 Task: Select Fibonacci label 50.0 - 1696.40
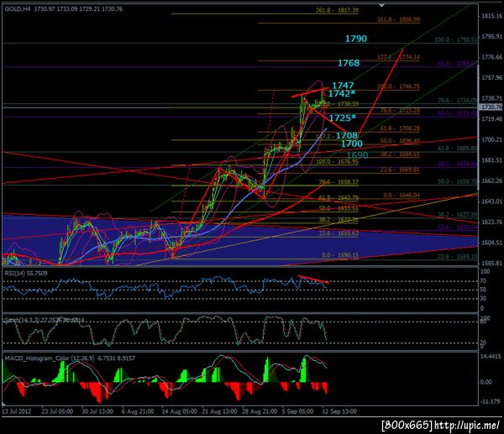click(x=400, y=141)
